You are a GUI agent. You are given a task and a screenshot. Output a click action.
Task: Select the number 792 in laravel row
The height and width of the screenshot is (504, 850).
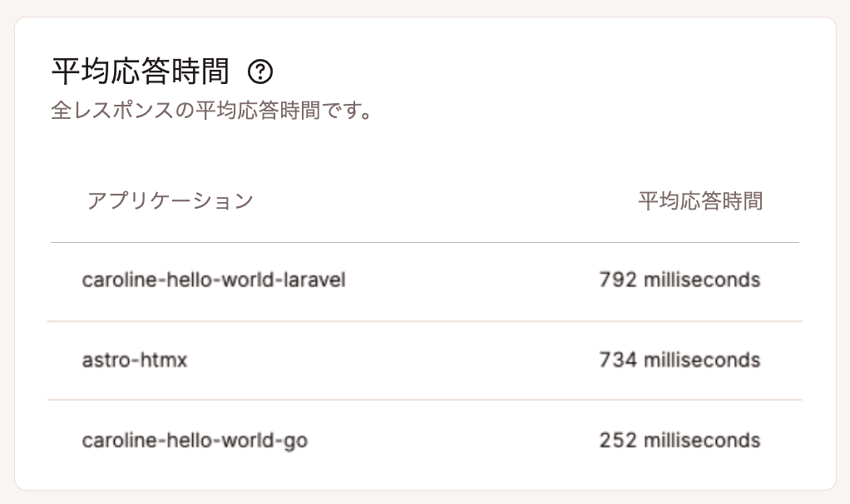[x=618, y=279]
